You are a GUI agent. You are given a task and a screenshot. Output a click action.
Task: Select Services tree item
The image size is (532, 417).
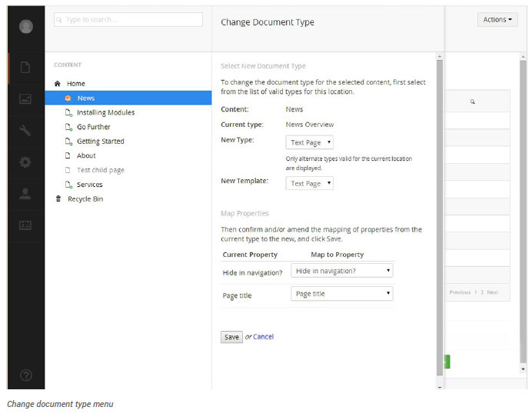(x=90, y=185)
